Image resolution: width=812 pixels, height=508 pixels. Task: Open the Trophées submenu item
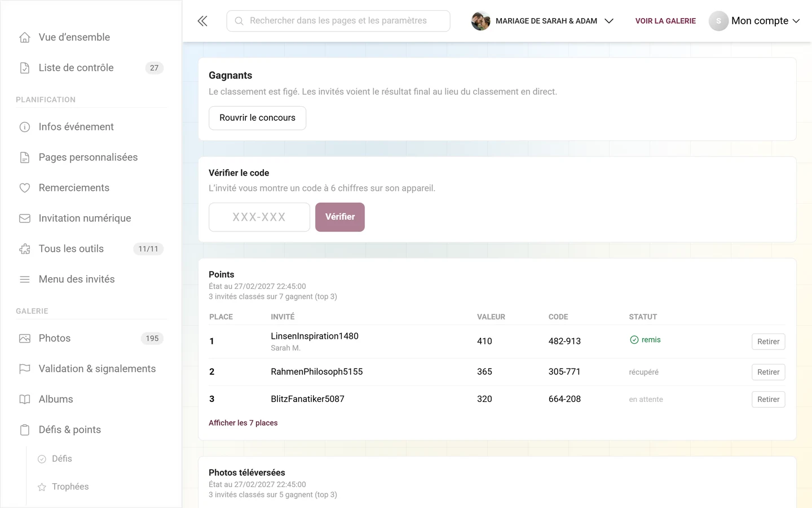click(x=70, y=487)
